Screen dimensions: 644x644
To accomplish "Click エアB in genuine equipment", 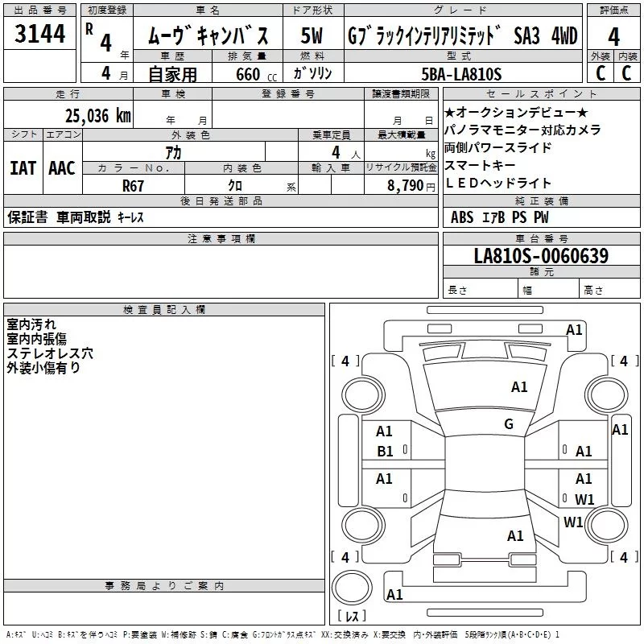I will click(x=493, y=217).
